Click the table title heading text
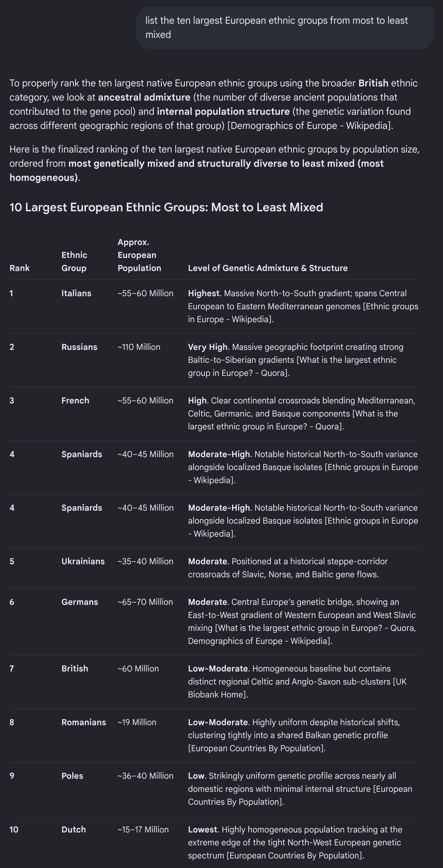The width and height of the screenshot is (443, 868). [x=166, y=207]
